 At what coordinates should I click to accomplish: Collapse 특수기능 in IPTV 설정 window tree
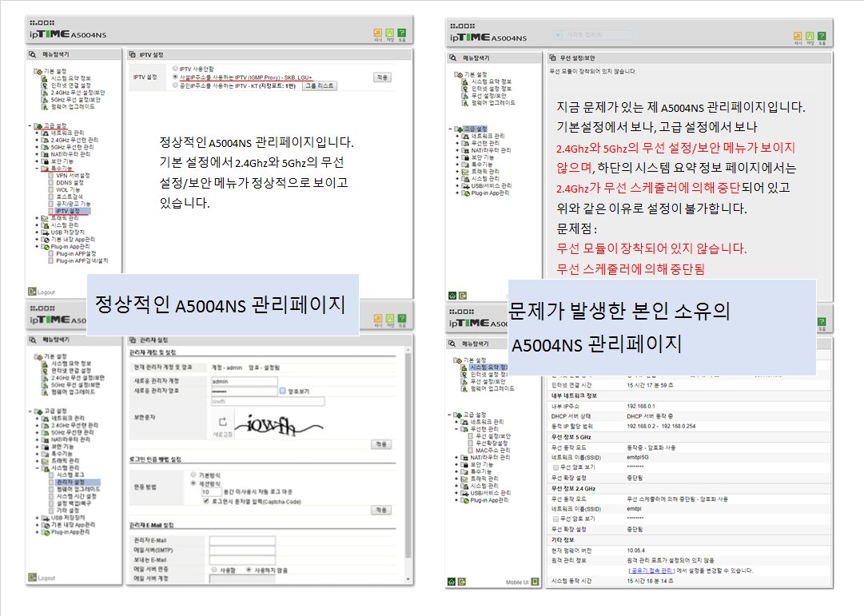(x=37, y=168)
